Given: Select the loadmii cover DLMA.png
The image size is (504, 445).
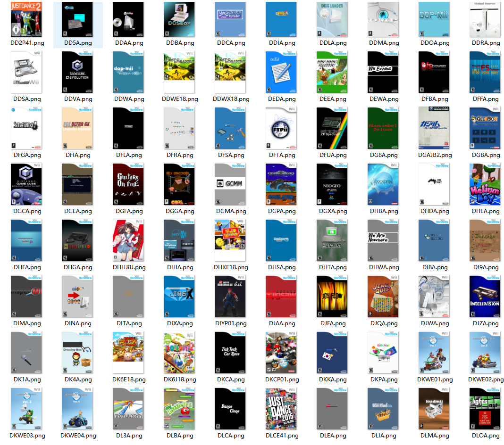Looking at the screenshot, I should [x=434, y=408].
